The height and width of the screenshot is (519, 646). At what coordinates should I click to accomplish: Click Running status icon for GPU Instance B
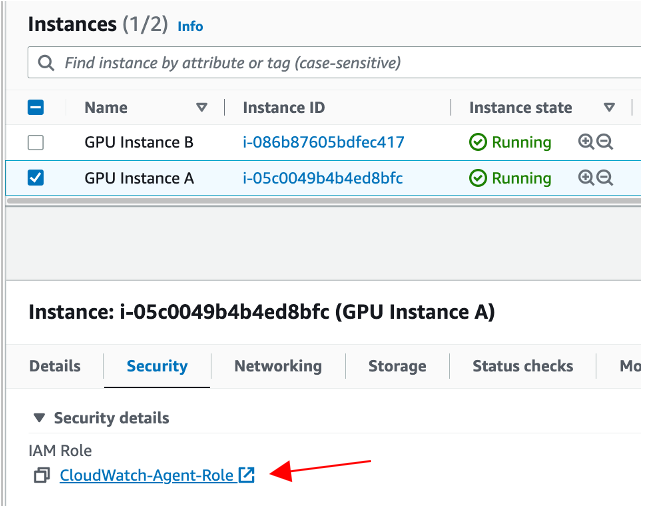point(478,142)
